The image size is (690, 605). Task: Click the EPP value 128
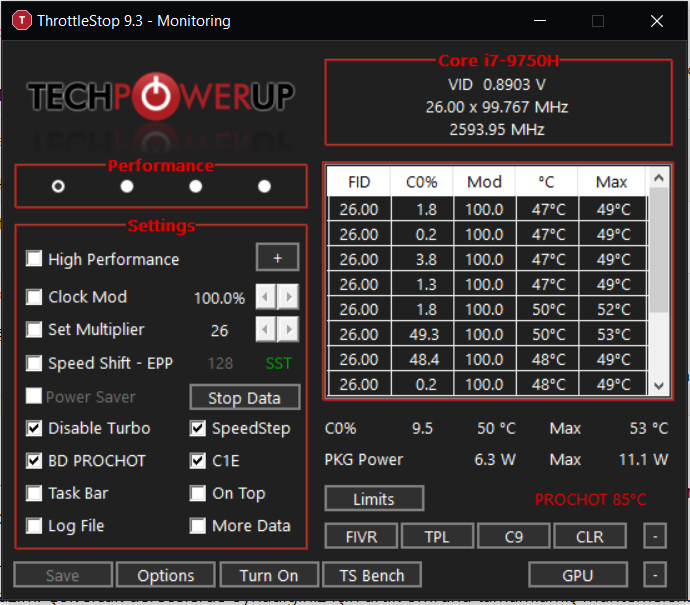click(x=220, y=363)
